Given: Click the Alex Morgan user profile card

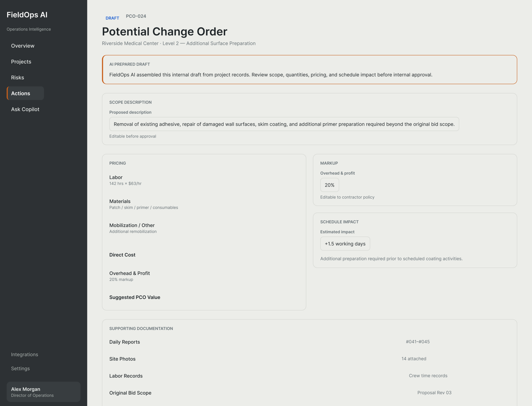Looking at the screenshot, I should [x=44, y=392].
